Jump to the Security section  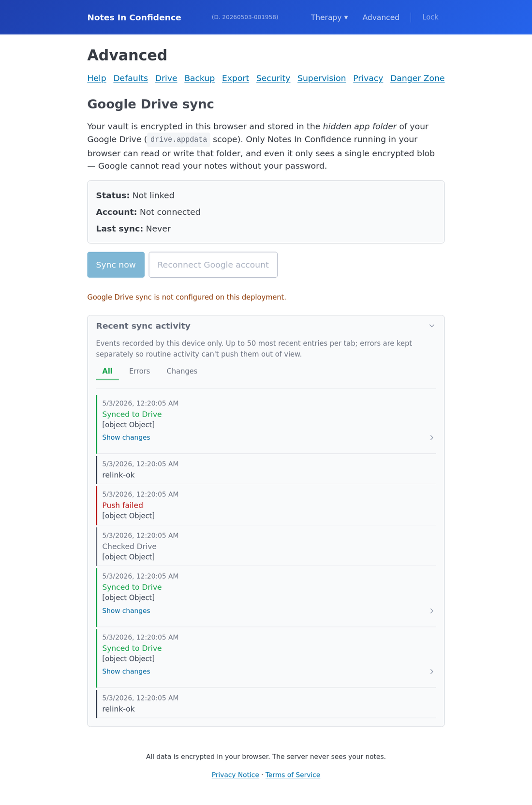tap(273, 78)
